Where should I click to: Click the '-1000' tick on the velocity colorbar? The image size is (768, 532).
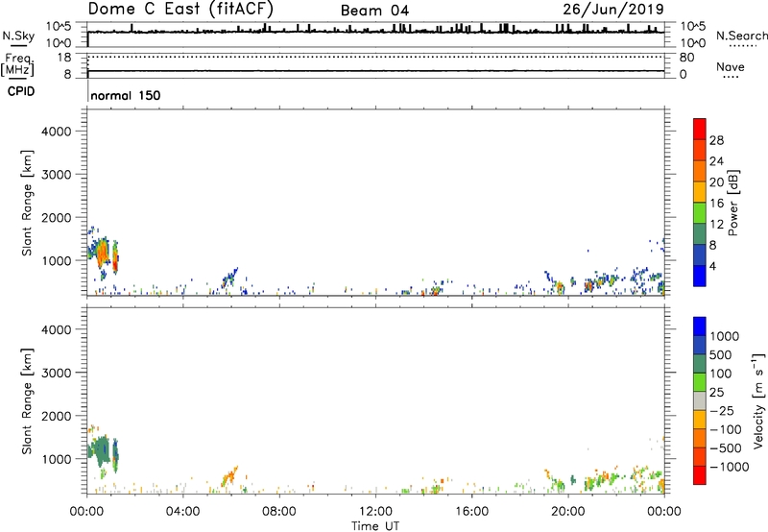(x=729, y=467)
